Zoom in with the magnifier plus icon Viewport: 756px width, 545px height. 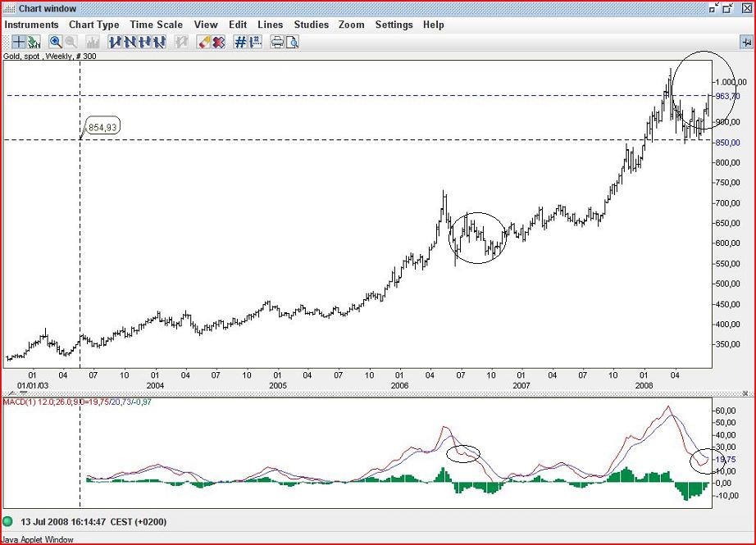[56, 43]
